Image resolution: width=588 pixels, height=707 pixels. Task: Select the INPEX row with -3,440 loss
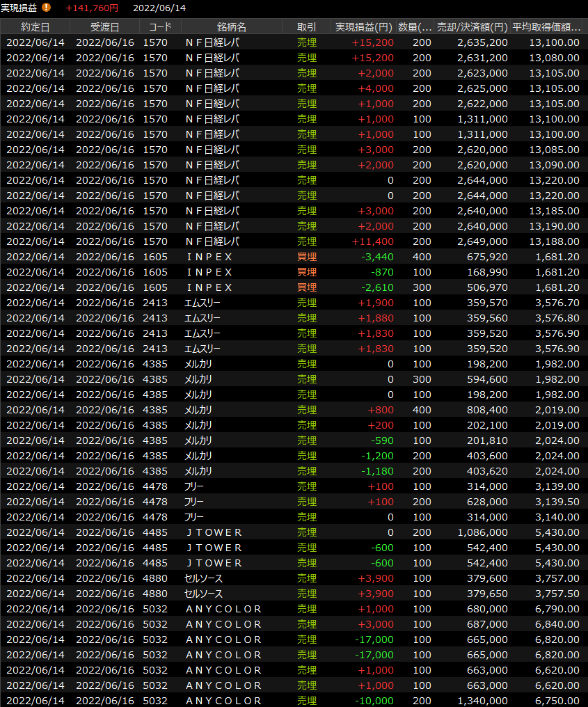[292, 257]
